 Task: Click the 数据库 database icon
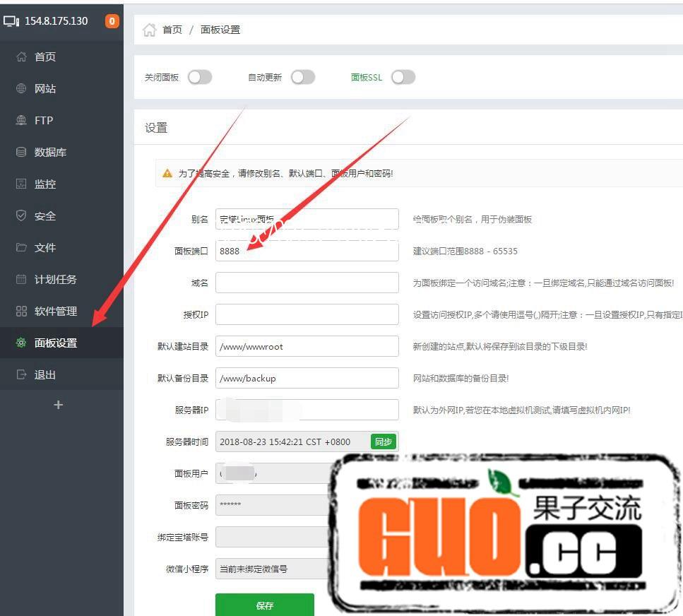tap(21, 153)
